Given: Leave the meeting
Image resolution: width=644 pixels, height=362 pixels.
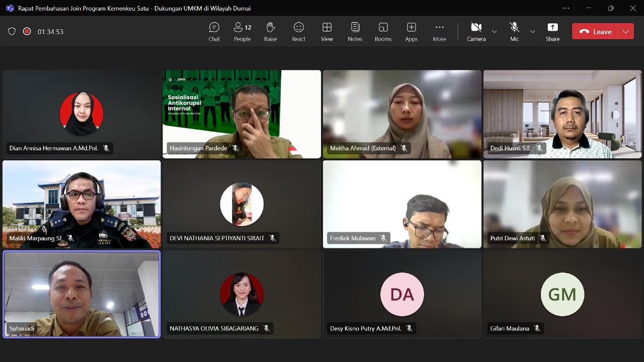Looking at the screenshot, I should point(595,31).
